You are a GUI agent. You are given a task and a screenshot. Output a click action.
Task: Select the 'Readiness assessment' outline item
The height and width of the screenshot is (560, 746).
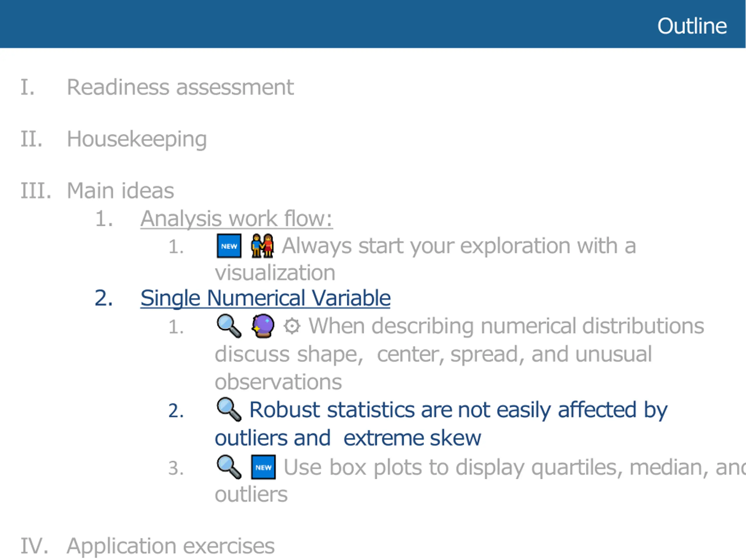pyautogui.click(x=180, y=87)
